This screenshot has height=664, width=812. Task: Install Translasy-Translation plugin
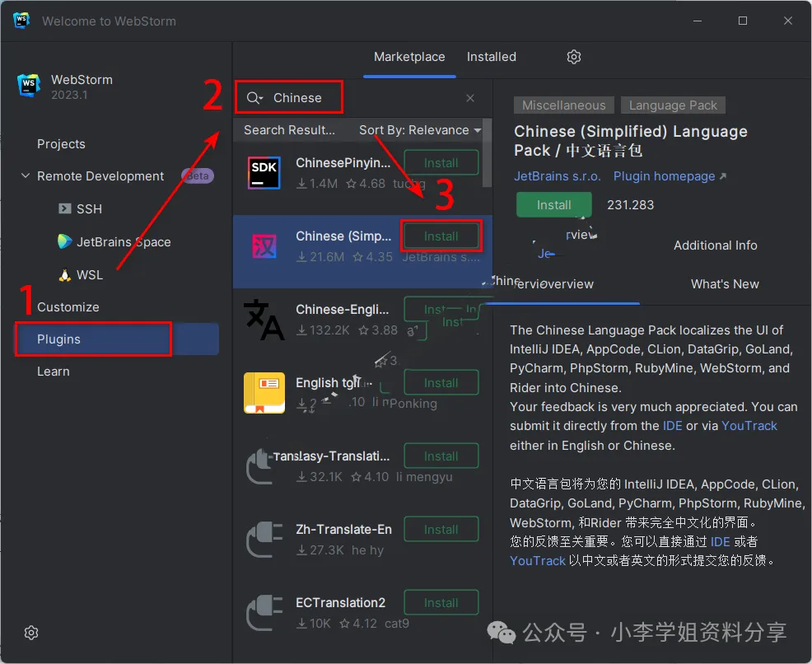pos(441,456)
